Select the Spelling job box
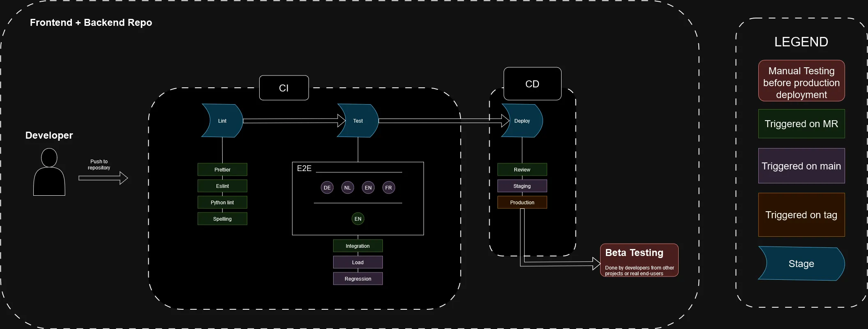The width and height of the screenshot is (868, 329). [x=222, y=219]
